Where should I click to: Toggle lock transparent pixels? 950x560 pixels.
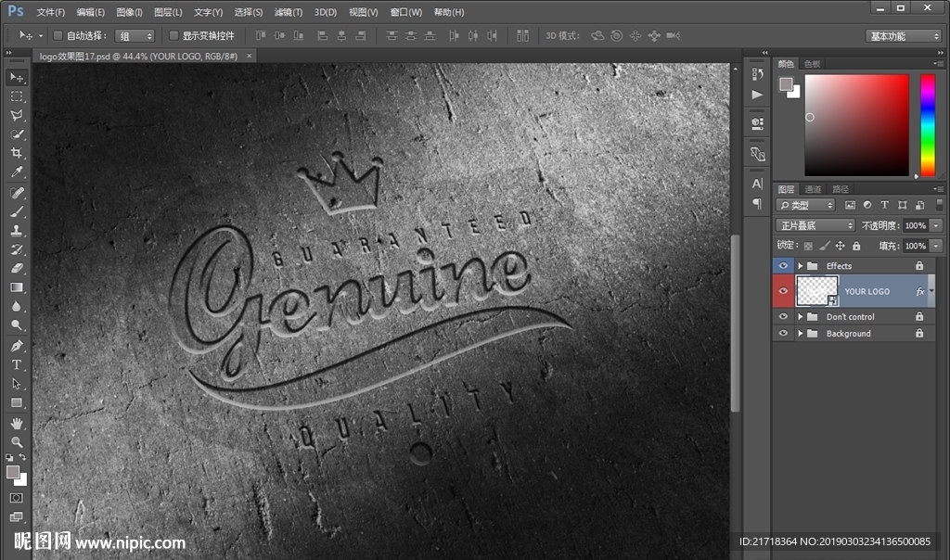(808, 246)
